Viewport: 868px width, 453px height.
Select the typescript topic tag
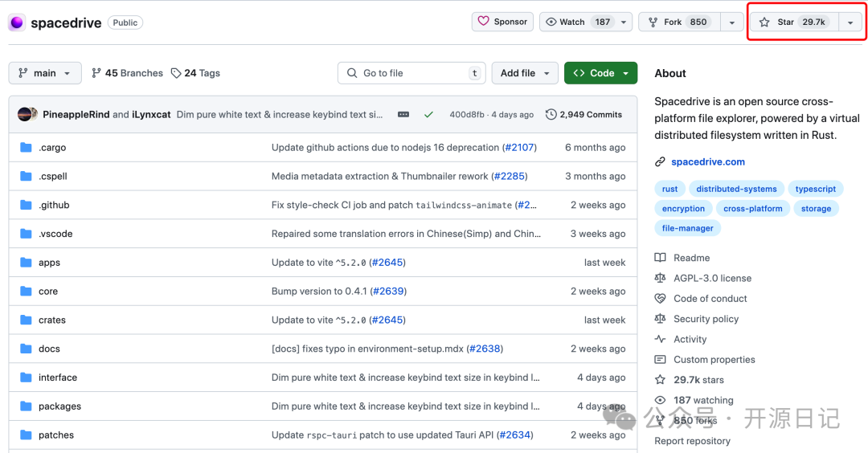click(x=816, y=189)
